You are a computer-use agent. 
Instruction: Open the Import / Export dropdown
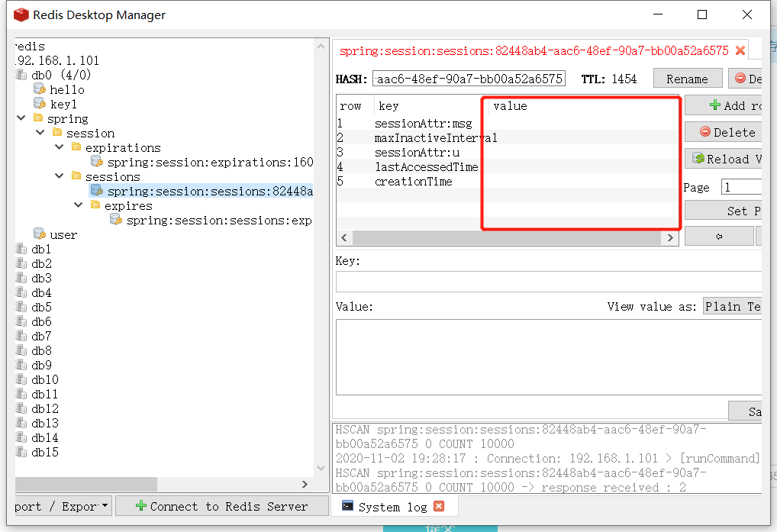click(x=63, y=506)
